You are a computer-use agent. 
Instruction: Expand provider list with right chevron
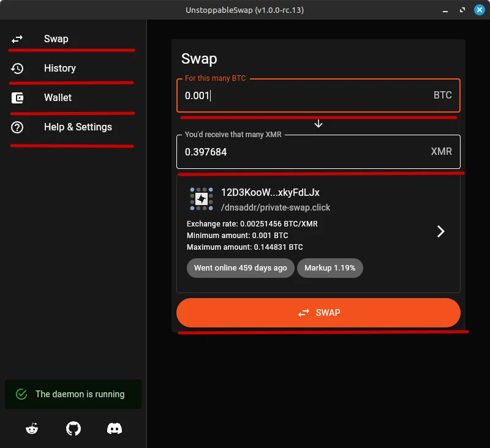[x=440, y=231]
